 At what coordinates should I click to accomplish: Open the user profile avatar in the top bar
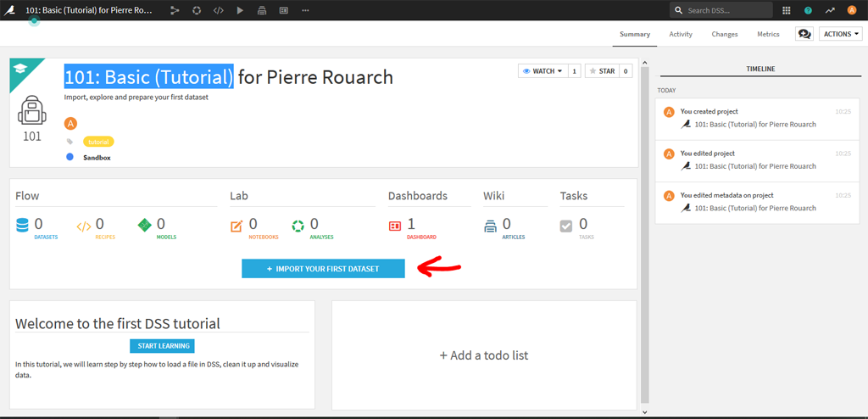coord(851,10)
